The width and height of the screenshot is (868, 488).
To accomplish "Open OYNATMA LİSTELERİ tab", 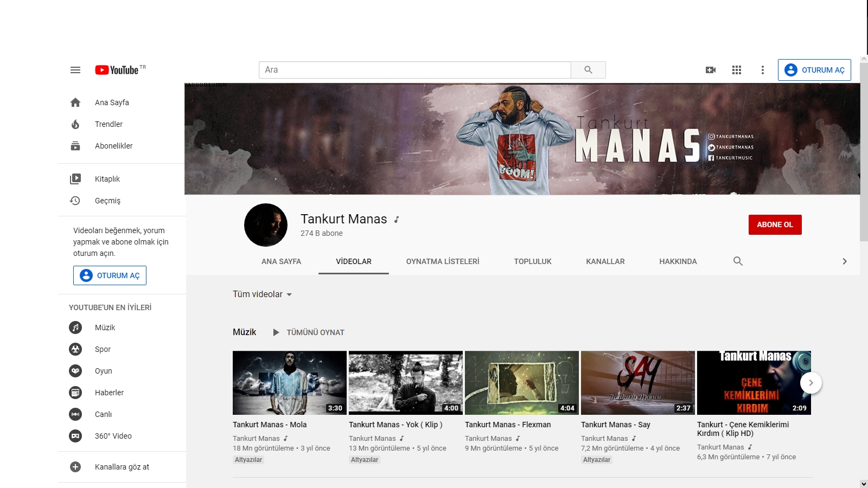I will [x=443, y=261].
